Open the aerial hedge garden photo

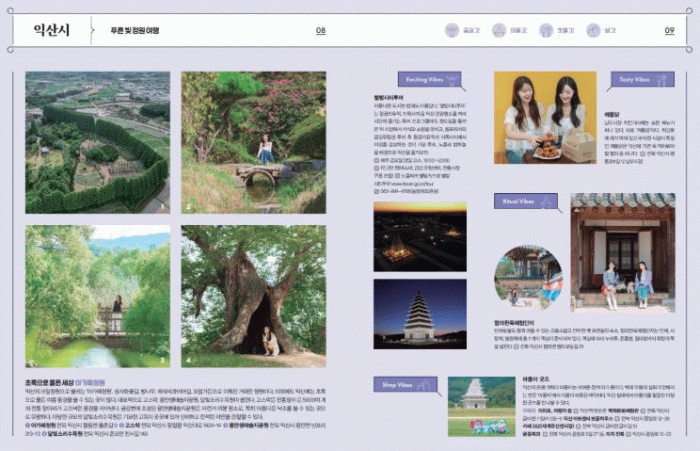click(97, 142)
